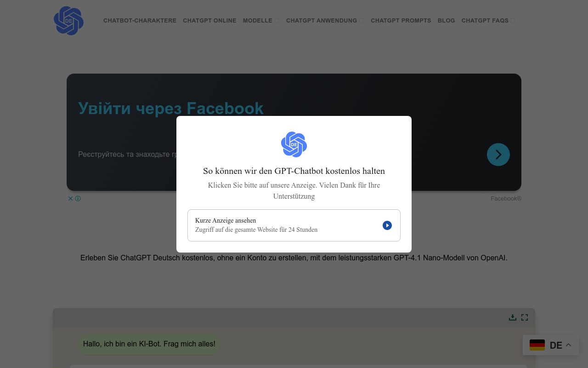Image resolution: width=588 pixels, height=368 pixels.
Task: Click the play icon in the popup
Action: [387, 225]
